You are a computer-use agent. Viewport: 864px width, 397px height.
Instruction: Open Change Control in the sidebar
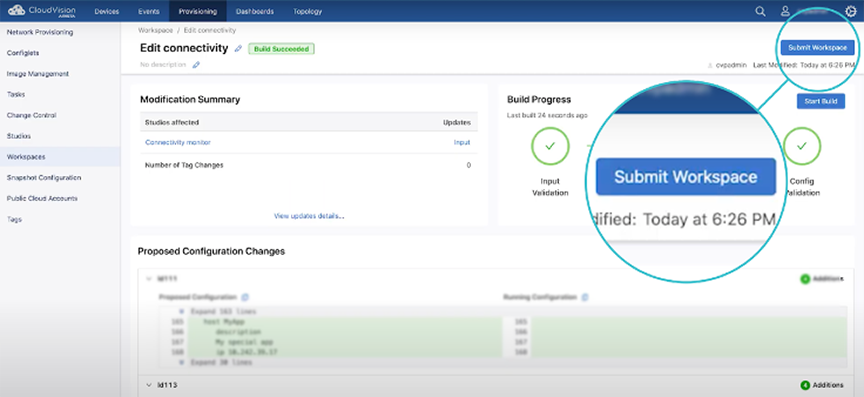(x=31, y=115)
